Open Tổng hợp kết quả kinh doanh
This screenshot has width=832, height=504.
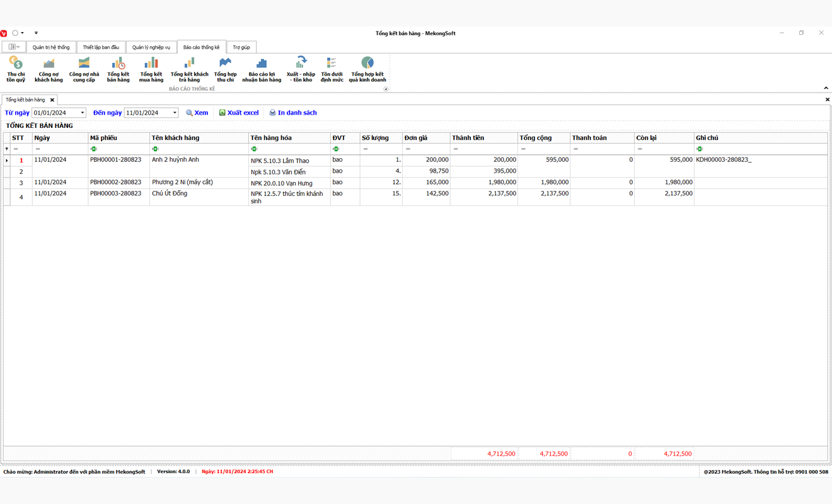[x=367, y=69]
